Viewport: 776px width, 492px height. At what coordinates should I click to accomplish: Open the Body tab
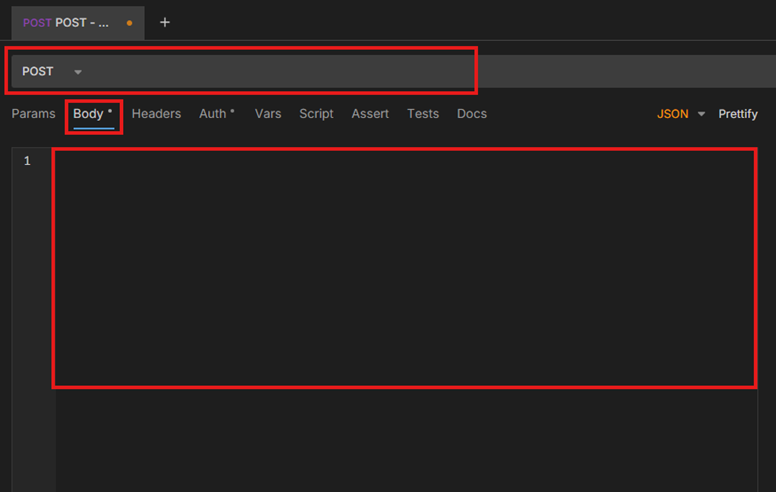pos(92,114)
